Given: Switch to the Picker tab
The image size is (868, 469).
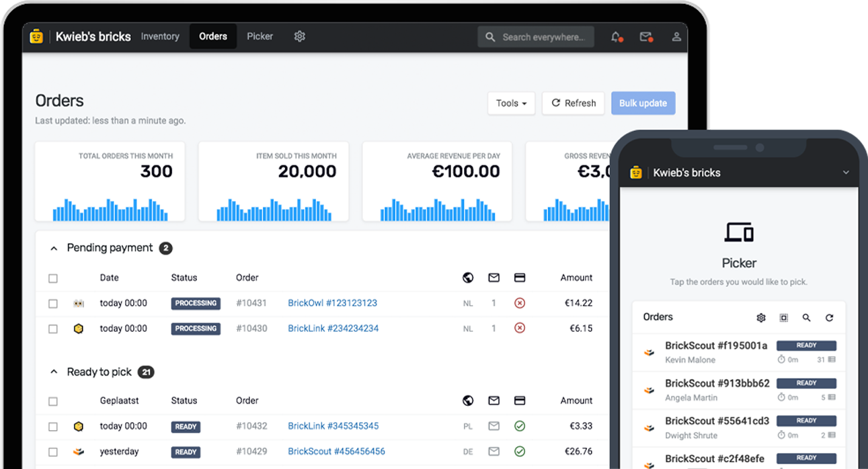Looking at the screenshot, I should 260,36.
